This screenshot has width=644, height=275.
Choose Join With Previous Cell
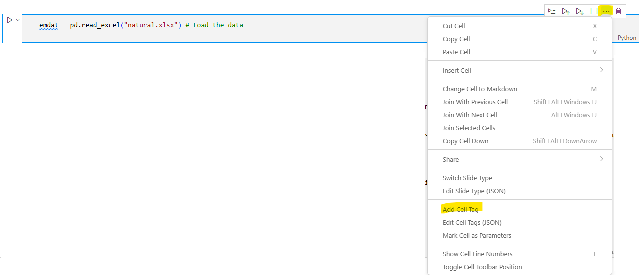click(x=475, y=102)
